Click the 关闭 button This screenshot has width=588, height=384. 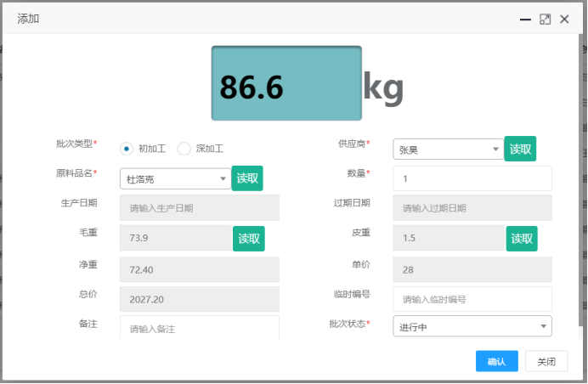[546, 361]
